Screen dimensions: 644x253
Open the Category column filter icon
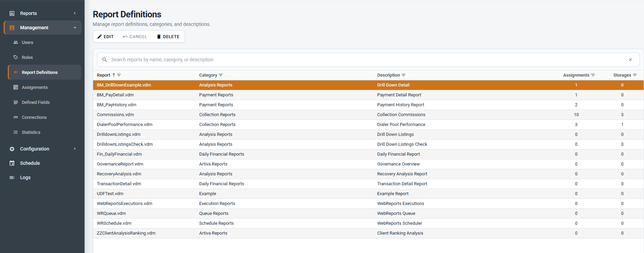click(x=221, y=75)
